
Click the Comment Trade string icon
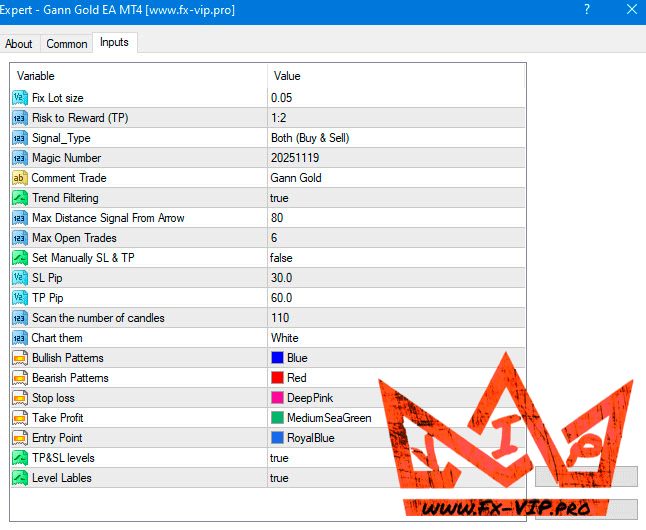[x=20, y=178]
